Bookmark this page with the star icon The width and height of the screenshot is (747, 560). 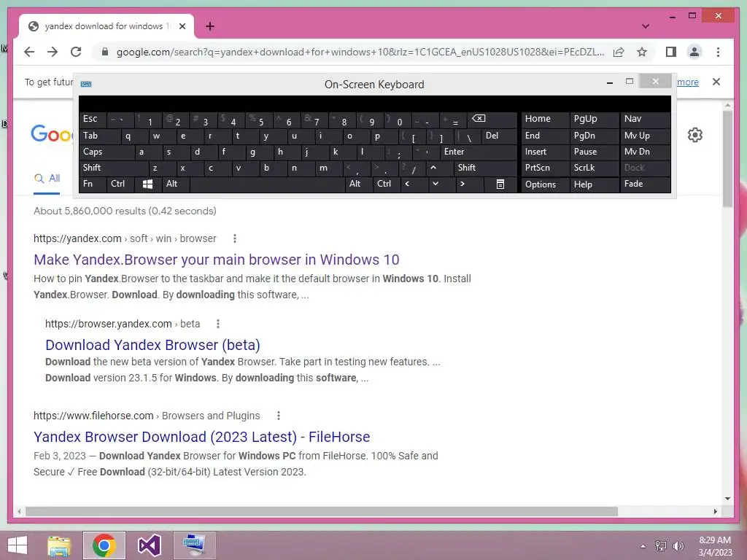tap(642, 52)
